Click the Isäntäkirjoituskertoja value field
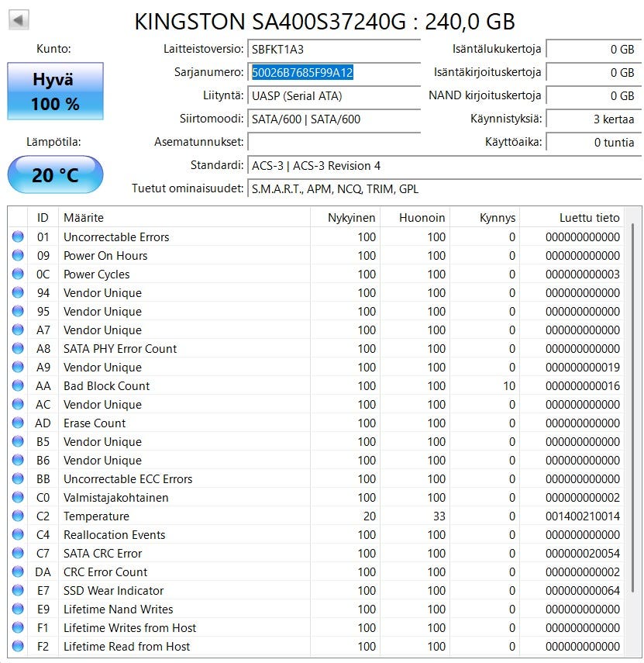This screenshot has width=644, height=663. tap(594, 72)
